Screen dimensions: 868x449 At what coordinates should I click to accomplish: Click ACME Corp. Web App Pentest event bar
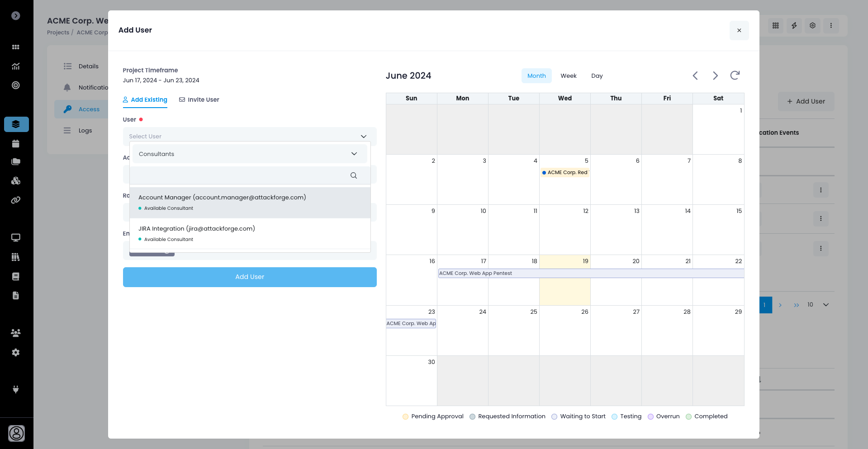590,274
